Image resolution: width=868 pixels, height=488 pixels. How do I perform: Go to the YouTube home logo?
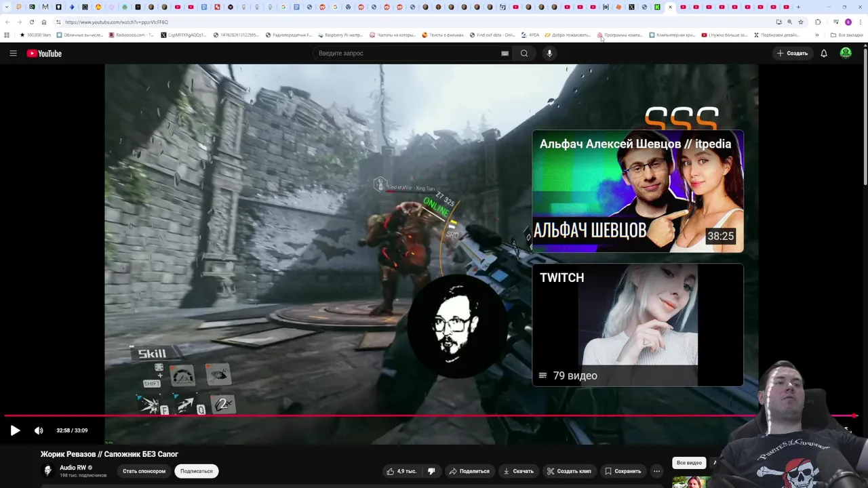click(44, 54)
